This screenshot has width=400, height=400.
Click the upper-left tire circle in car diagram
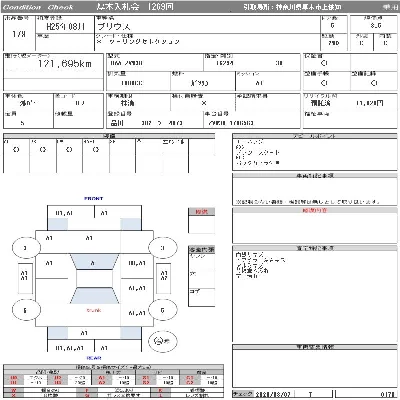[x=26, y=248]
